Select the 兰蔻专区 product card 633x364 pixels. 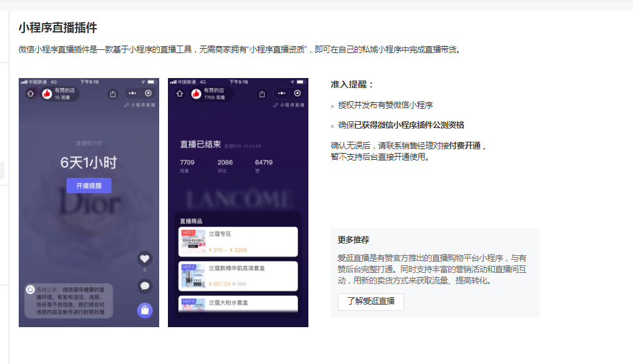pyautogui.click(x=238, y=242)
